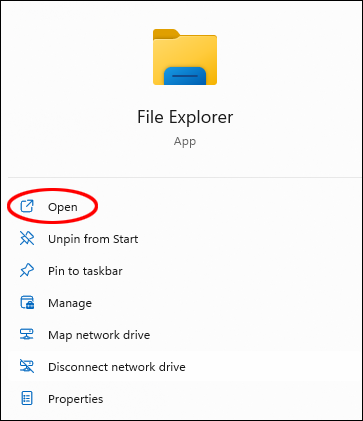Click the Map network drive icon
363x421 pixels.
[x=27, y=334]
